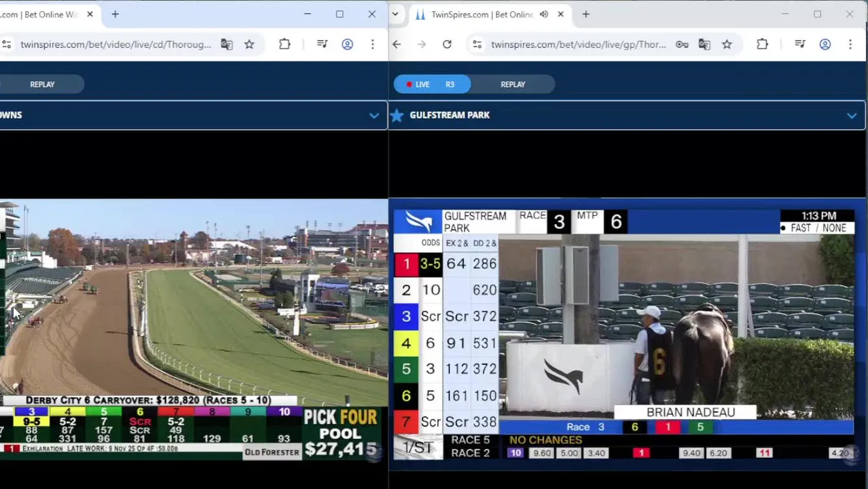
Task: Open tab search dropdown in right window
Action: (395, 14)
